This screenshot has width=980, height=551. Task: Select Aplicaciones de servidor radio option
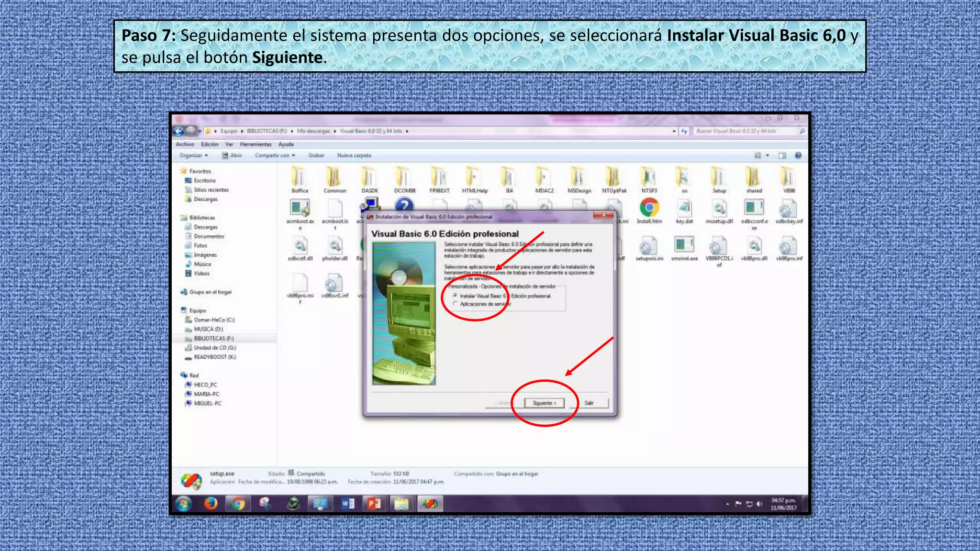[x=455, y=304]
